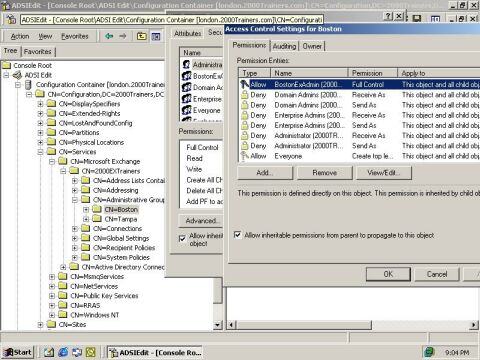Click OK in Access Control Settings

tap(388, 274)
